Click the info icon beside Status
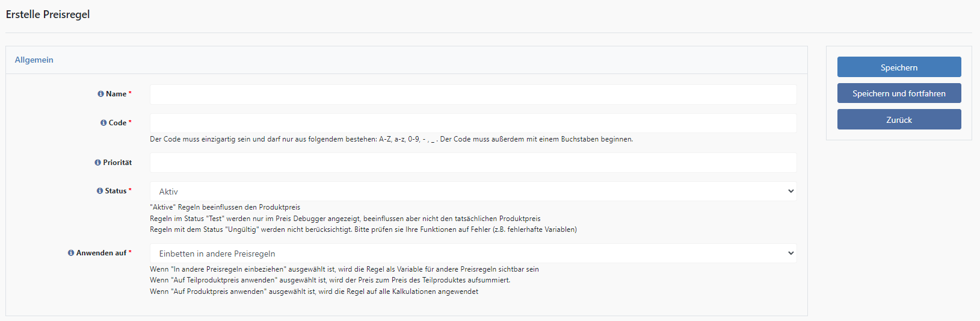 click(x=100, y=191)
